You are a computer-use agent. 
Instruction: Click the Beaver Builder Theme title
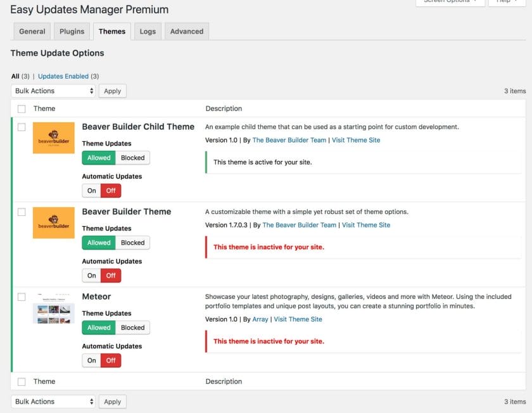point(127,212)
